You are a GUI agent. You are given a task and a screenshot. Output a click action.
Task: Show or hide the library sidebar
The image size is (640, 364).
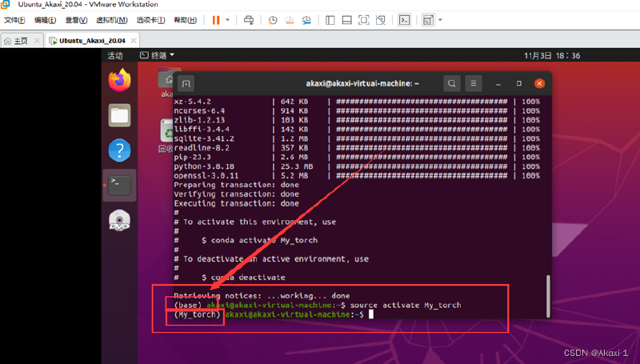[x=330, y=20]
